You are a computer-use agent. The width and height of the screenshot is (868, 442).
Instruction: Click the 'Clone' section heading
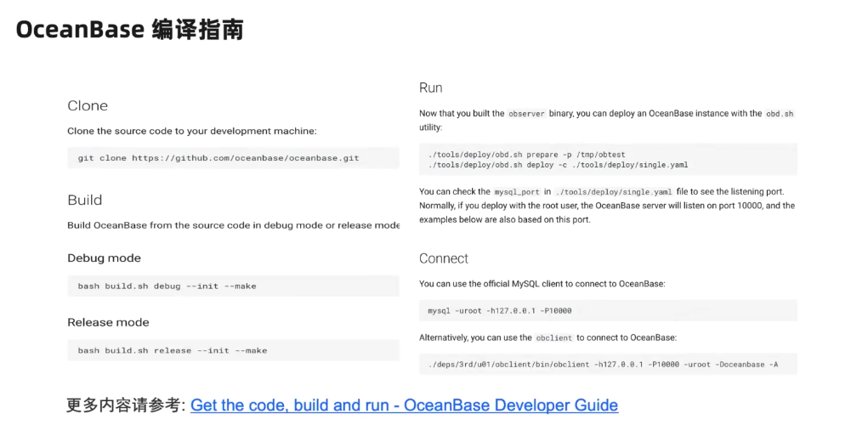[88, 105]
